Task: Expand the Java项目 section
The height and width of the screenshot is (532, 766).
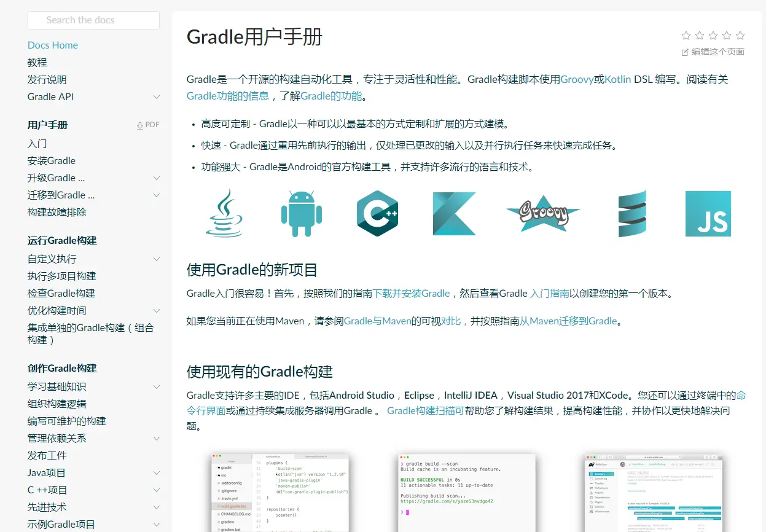Action: click(156, 473)
